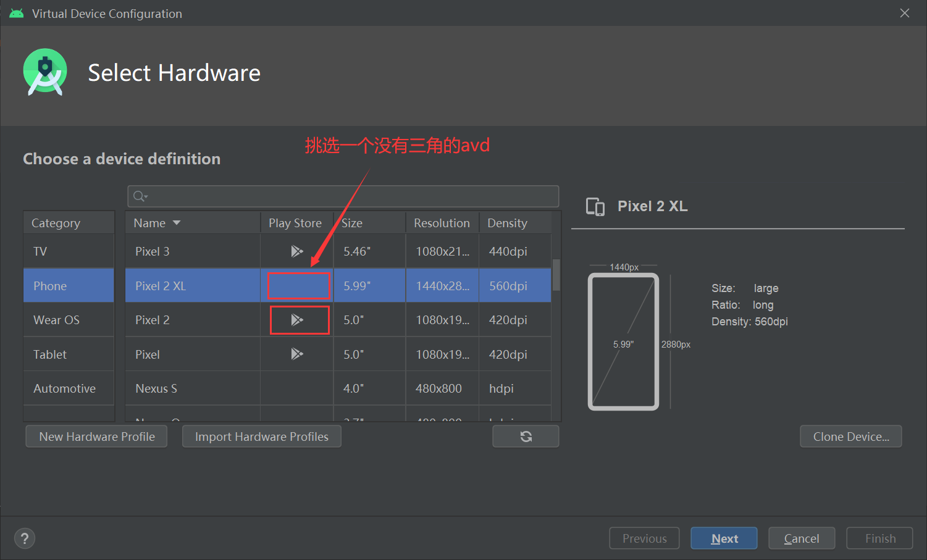This screenshot has height=560, width=927.
Task: Click the Finish button
Action: click(x=879, y=538)
